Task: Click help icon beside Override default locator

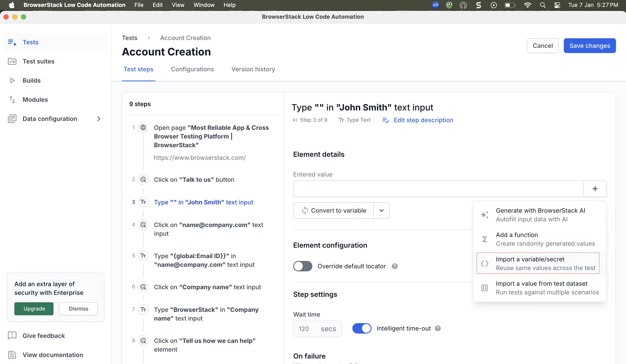Action: pyautogui.click(x=395, y=266)
